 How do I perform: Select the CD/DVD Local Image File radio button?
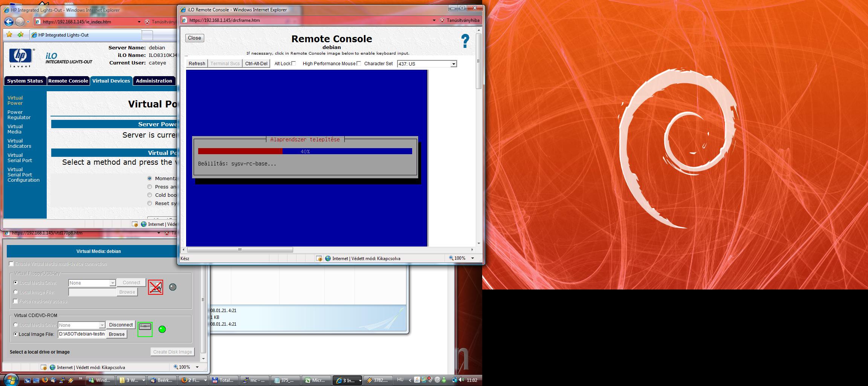pyautogui.click(x=15, y=334)
